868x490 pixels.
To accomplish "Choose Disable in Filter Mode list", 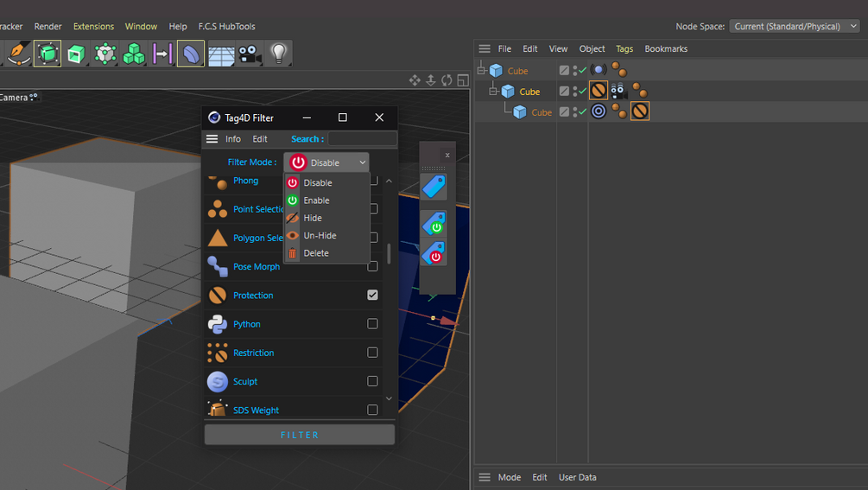I will (326, 182).
